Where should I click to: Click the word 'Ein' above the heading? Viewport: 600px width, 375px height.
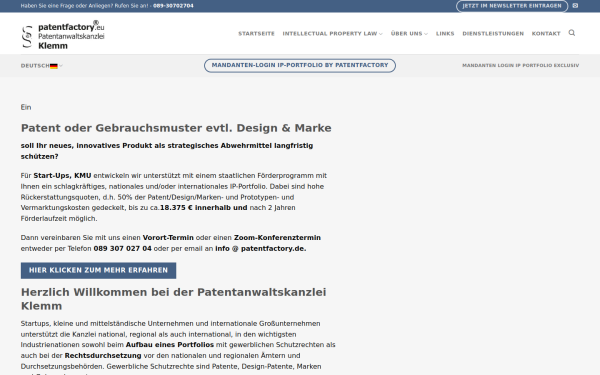[26, 107]
